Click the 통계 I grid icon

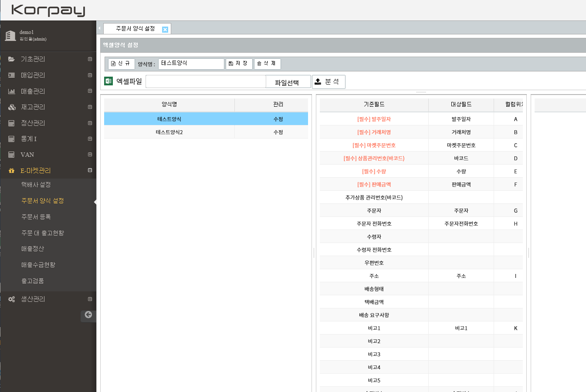tap(11, 139)
